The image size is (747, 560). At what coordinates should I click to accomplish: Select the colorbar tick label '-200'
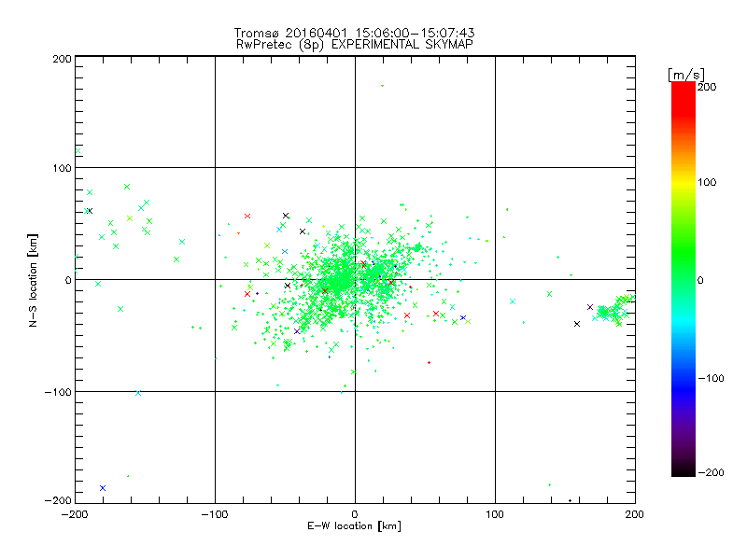[711, 472]
